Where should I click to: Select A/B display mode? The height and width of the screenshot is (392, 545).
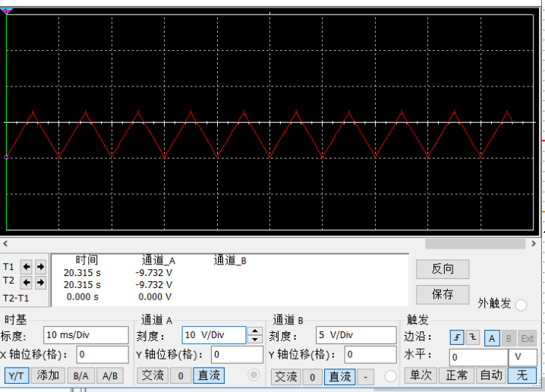point(110,375)
